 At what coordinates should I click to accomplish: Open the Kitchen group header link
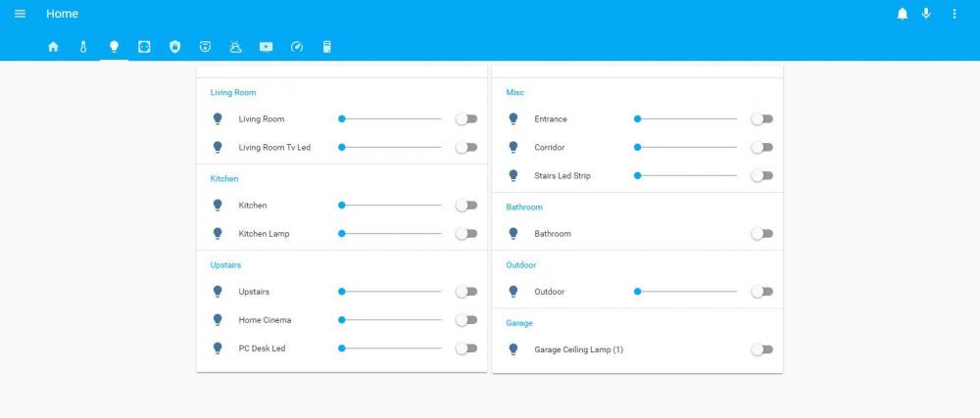click(224, 179)
